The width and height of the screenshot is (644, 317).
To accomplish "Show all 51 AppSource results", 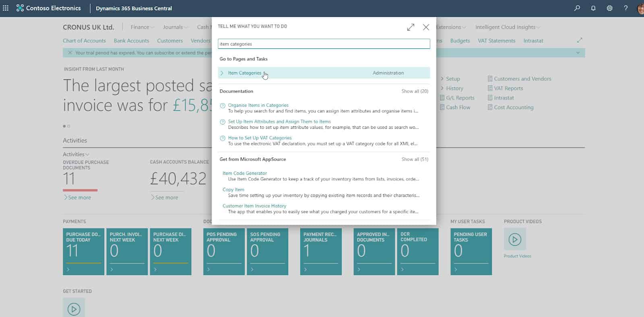I will 415,160.
